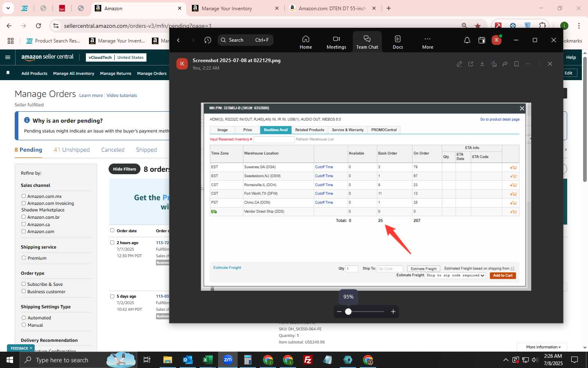588x368 pixels.
Task: Close the image viewer panel
Action: pos(550,64)
